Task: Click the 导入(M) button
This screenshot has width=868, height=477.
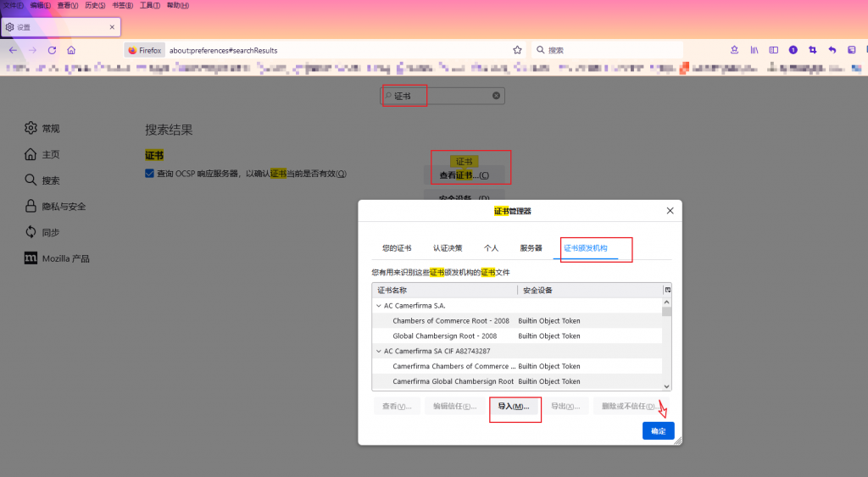Action: [514, 406]
